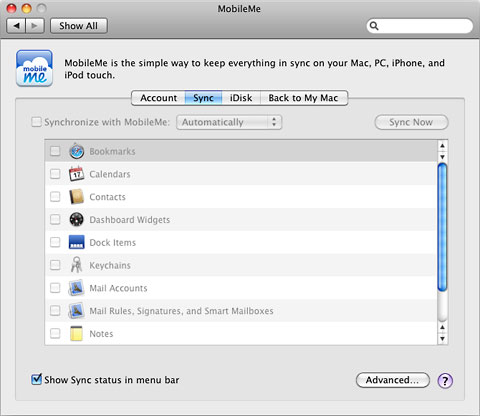Click the MobileMe cloud icon
Screen dimensions: 480x416
[34, 68]
